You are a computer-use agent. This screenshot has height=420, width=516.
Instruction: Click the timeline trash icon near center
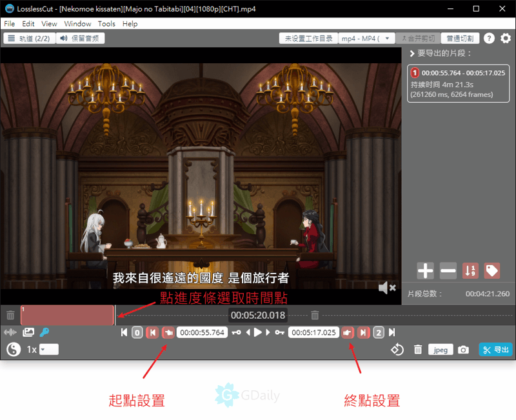315,315
